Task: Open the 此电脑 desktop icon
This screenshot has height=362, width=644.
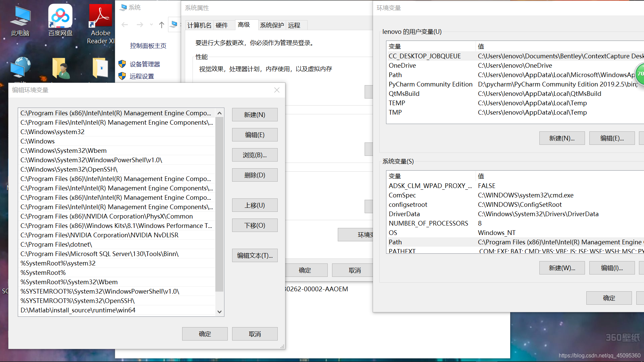Action: (x=20, y=21)
